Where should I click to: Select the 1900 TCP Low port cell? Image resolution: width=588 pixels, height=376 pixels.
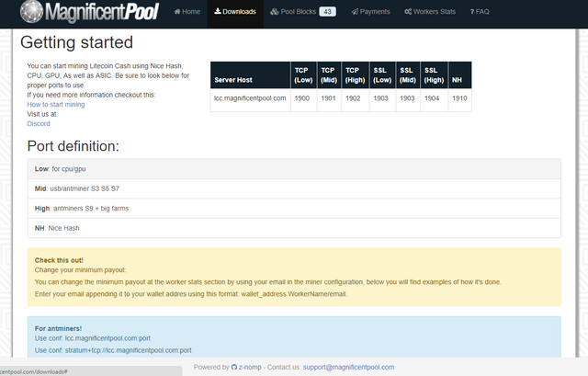point(304,98)
